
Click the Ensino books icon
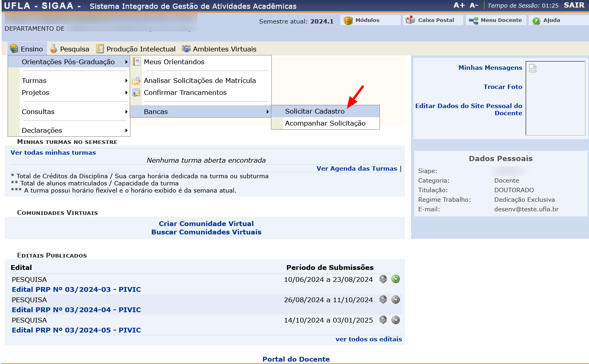point(14,48)
